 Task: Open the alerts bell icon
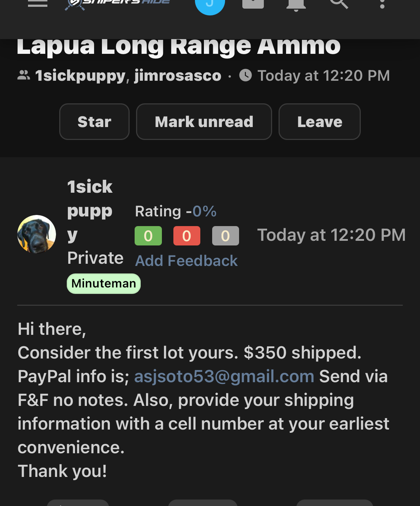[296, 4]
